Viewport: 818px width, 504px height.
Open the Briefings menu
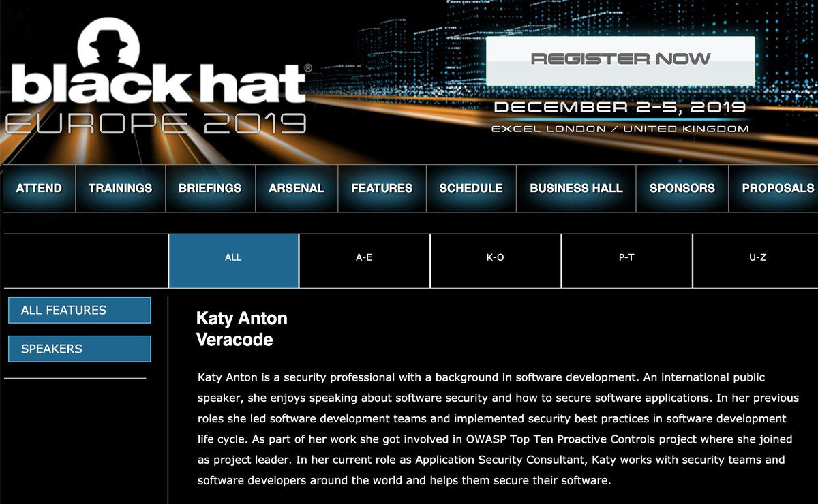(x=210, y=188)
